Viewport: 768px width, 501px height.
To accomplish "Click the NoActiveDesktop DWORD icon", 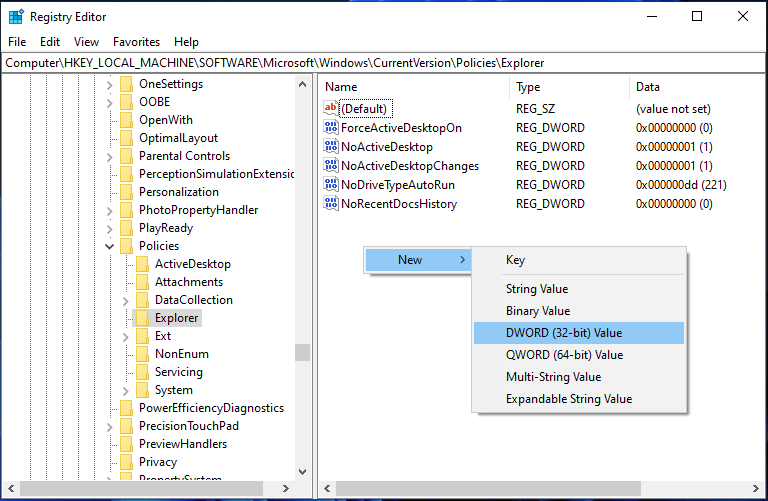I will tap(331, 146).
